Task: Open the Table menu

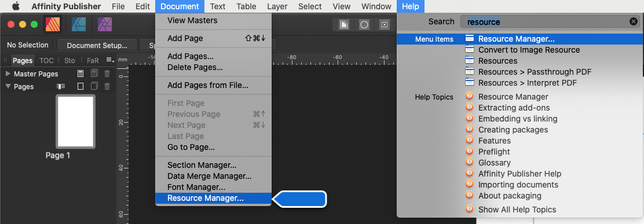Action: coord(247,6)
